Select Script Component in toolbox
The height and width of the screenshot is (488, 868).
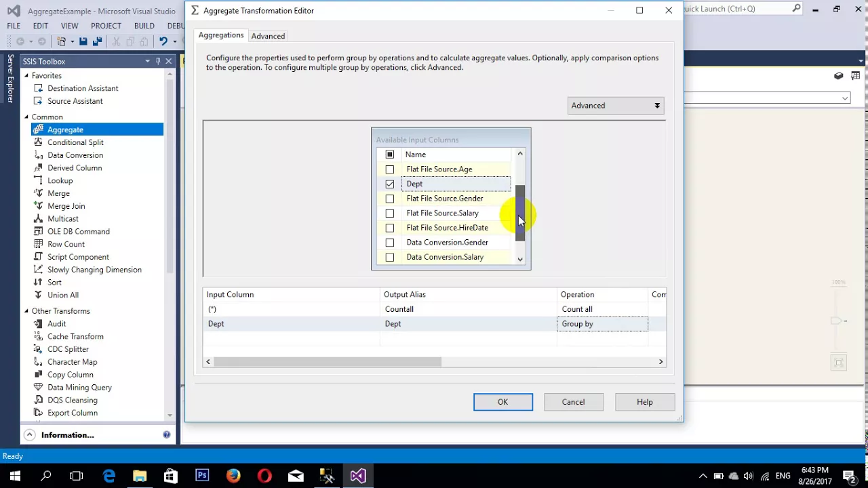point(78,257)
